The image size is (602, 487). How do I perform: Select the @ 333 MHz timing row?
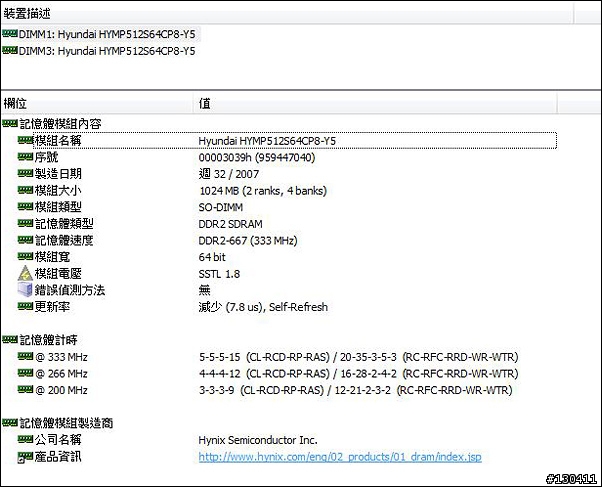click(61, 357)
